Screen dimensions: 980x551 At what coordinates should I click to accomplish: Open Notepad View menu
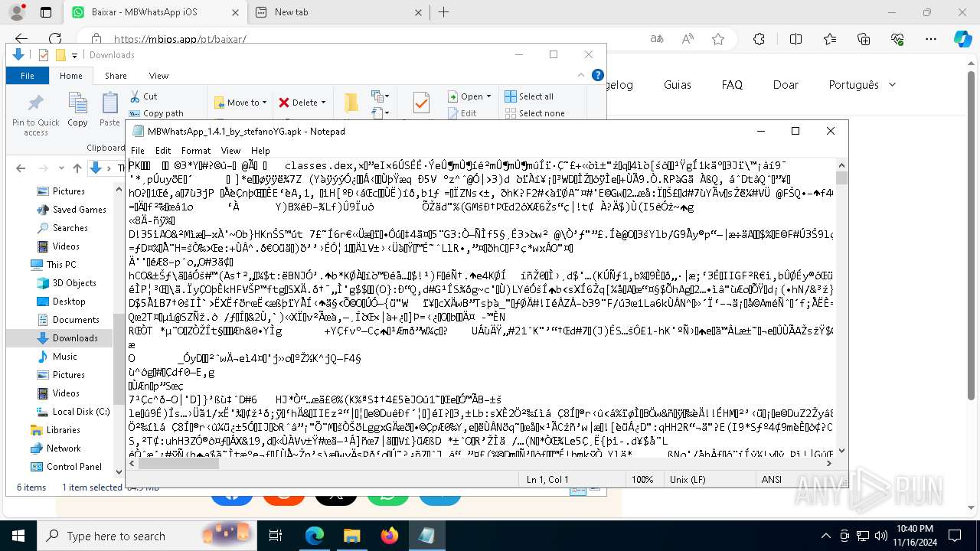tap(230, 151)
